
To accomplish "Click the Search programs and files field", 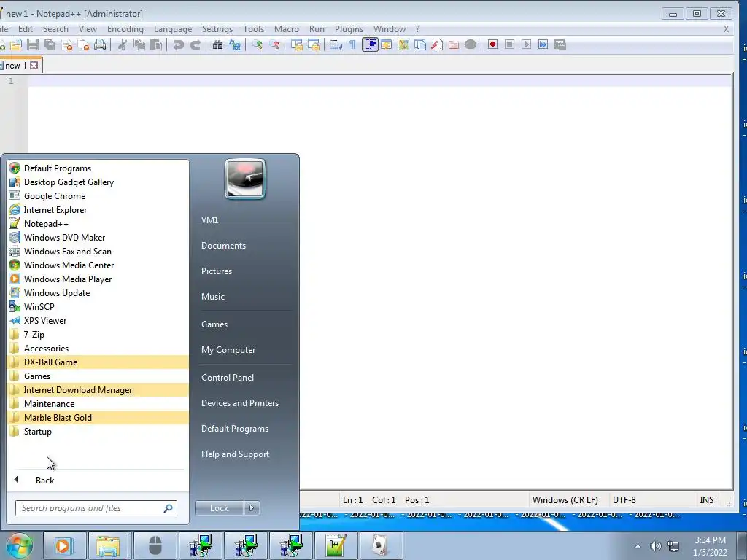I will tap(96, 508).
